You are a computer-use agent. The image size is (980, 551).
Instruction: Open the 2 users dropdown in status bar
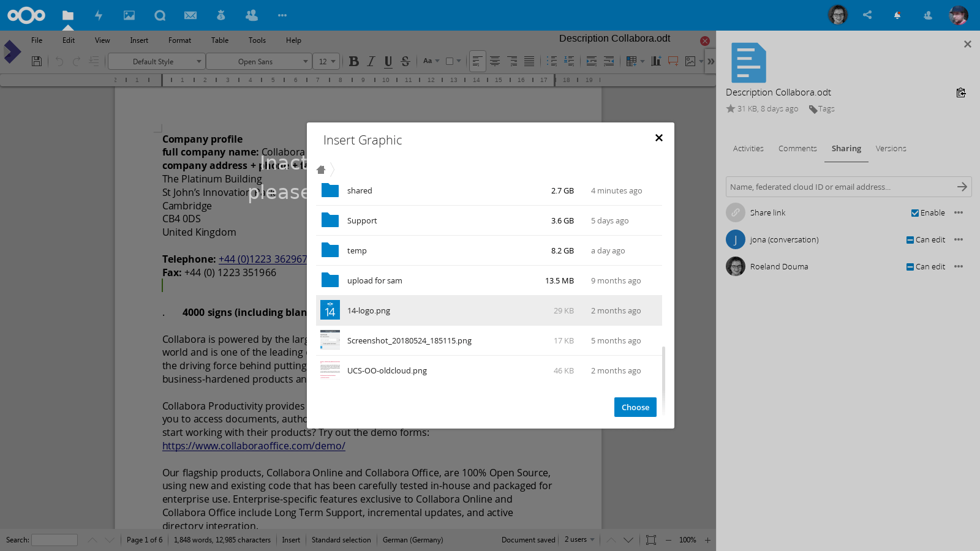579,539
